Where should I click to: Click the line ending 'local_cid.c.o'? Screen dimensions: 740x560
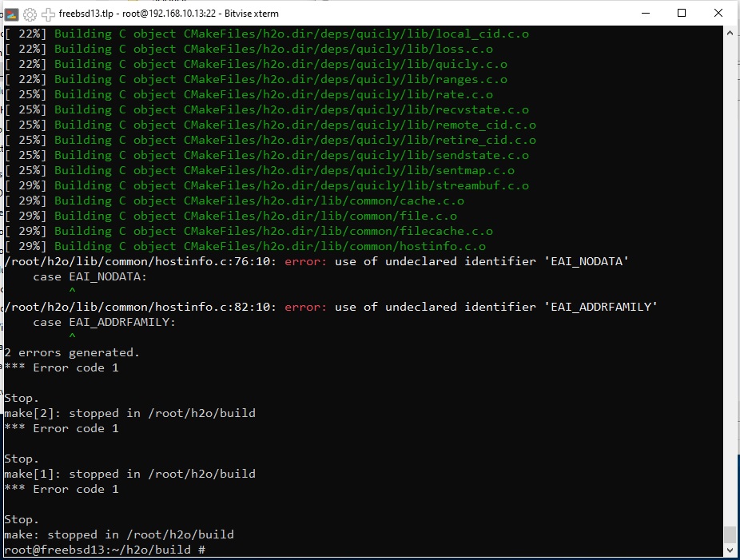click(267, 34)
